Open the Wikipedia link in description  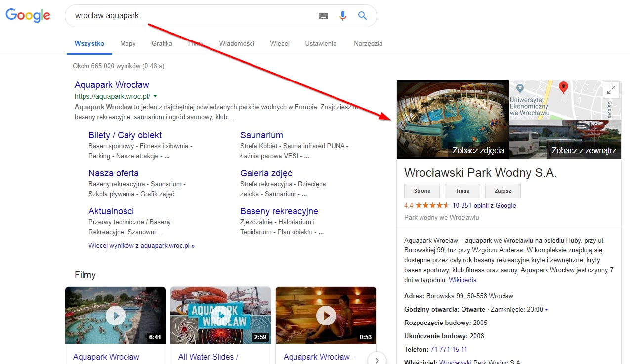pos(462,280)
